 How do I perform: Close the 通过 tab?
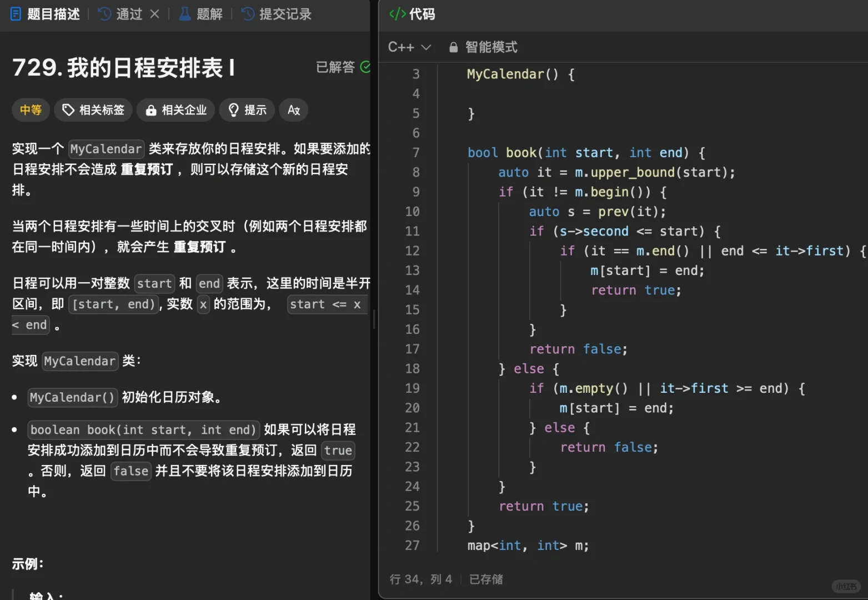tap(155, 14)
